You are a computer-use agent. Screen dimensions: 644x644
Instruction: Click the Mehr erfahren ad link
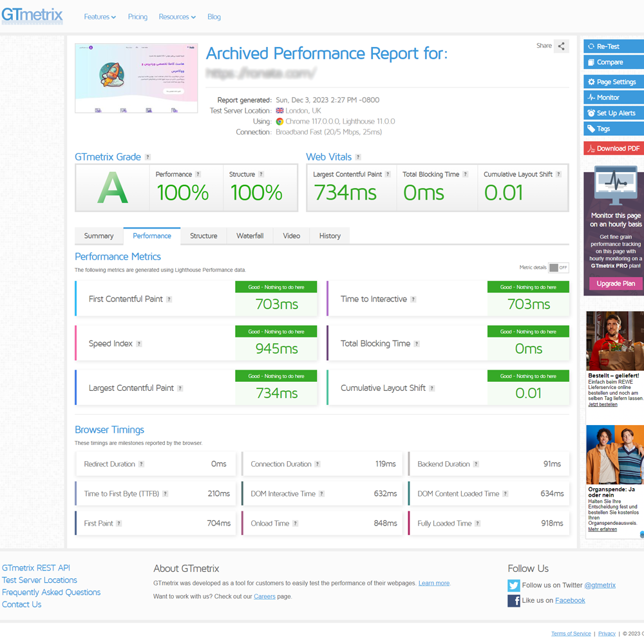tap(602, 529)
